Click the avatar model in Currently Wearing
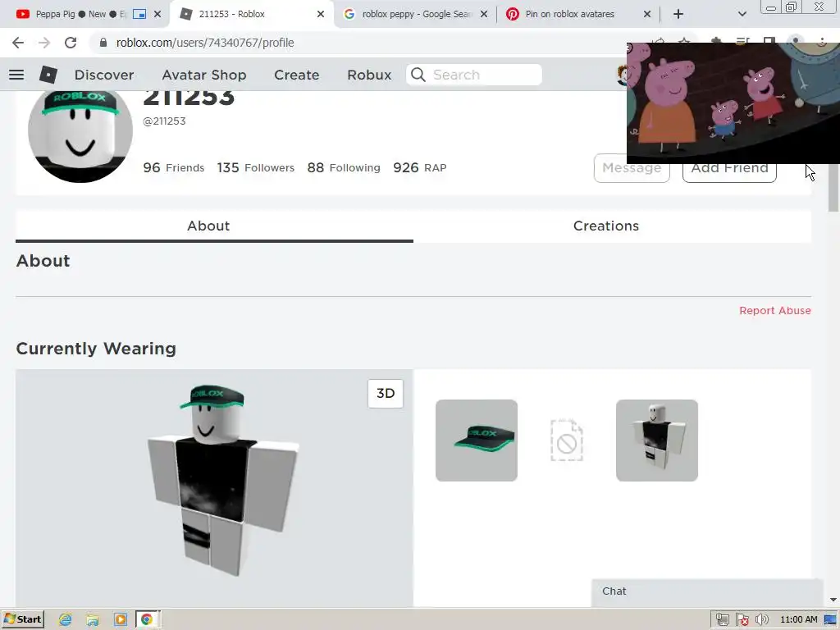Screen dimensions: 840x630 tap(222, 479)
